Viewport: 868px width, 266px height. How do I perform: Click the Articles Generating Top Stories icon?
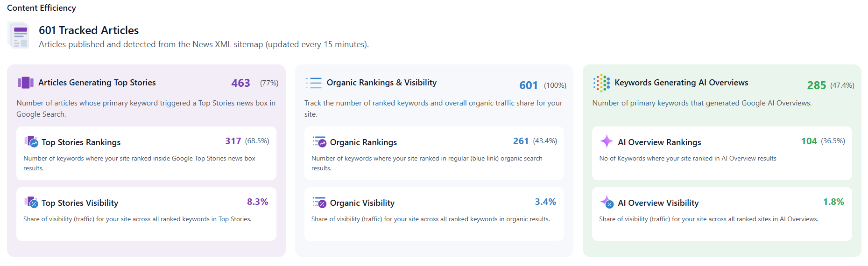pyautogui.click(x=25, y=83)
